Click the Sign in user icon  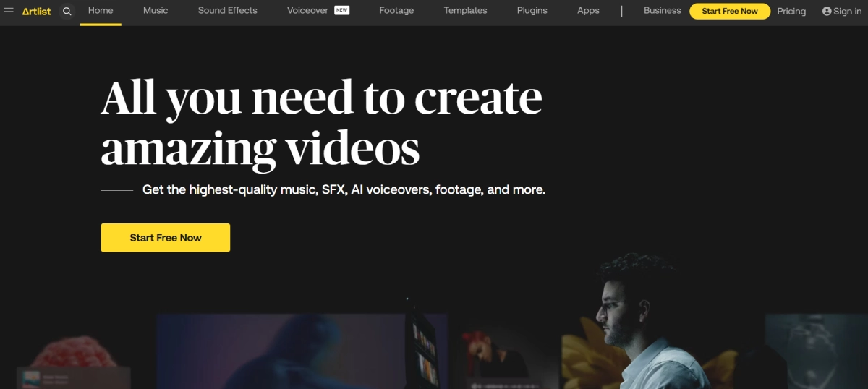[x=827, y=12]
